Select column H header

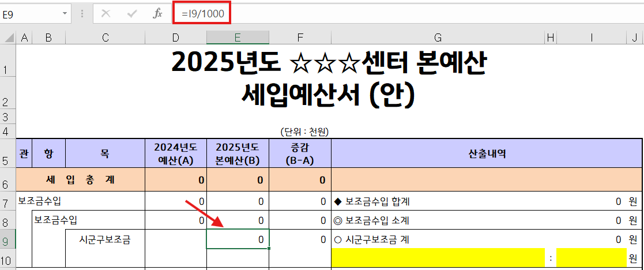pyautogui.click(x=551, y=38)
